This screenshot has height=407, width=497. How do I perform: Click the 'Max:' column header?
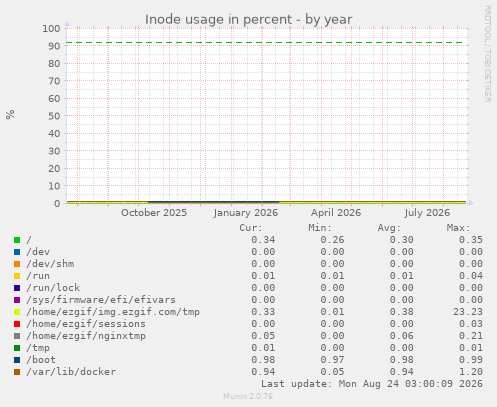click(458, 228)
